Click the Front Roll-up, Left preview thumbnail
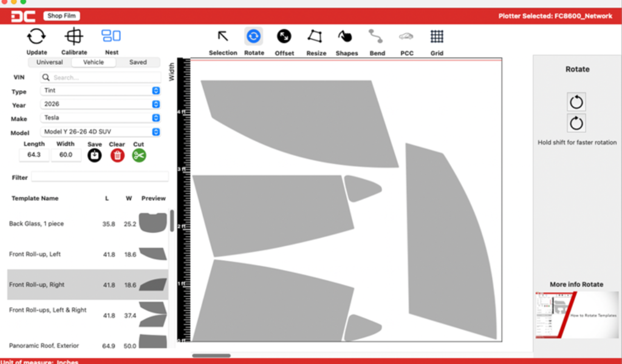 153,254
